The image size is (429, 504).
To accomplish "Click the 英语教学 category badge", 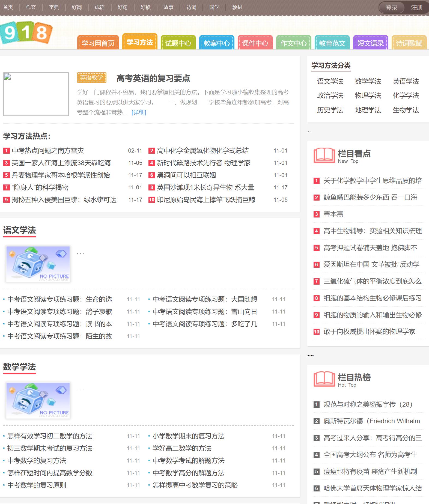I will [x=91, y=78].
